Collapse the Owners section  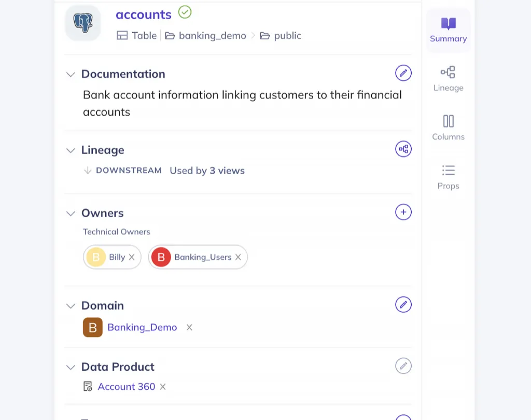coord(71,214)
